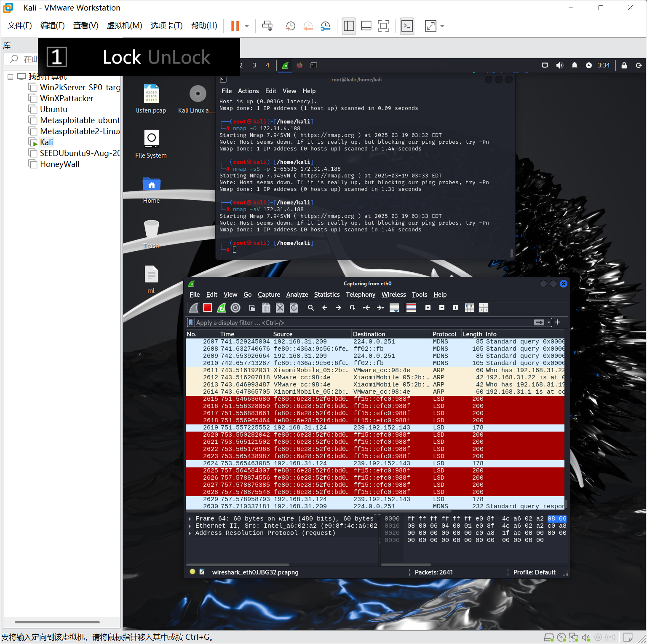Apply the display filter arrow button

[539, 323]
